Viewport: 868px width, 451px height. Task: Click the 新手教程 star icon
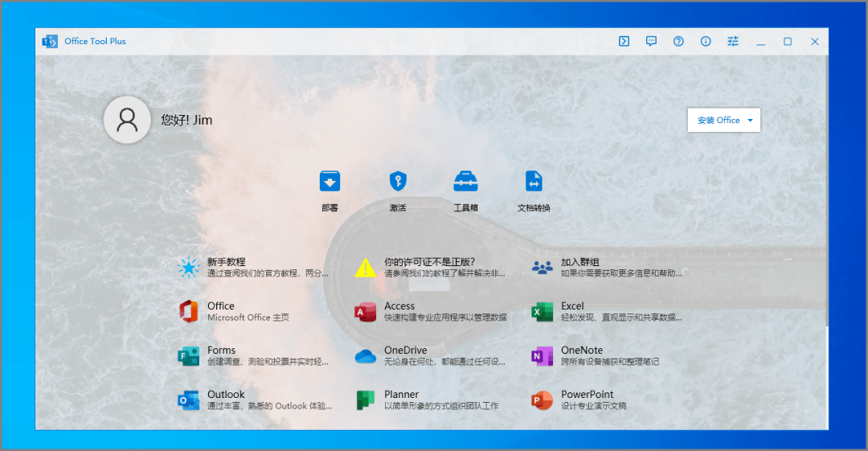coord(188,268)
